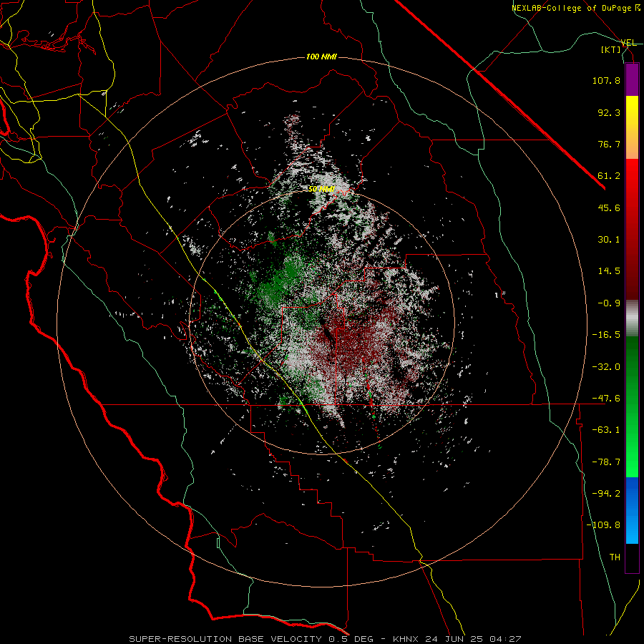Click the -32.0 legend value
This screenshot has height=644, width=644.
pos(606,367)
